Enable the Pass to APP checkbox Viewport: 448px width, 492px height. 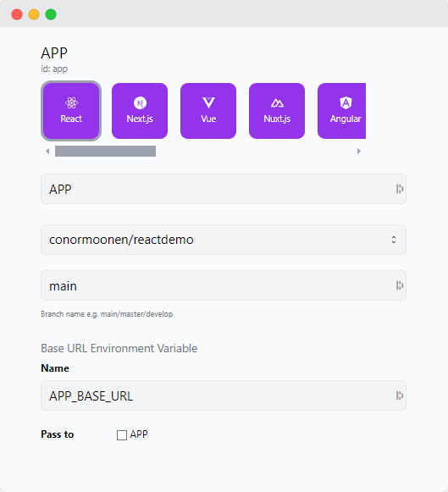click(x=122, y=435)
